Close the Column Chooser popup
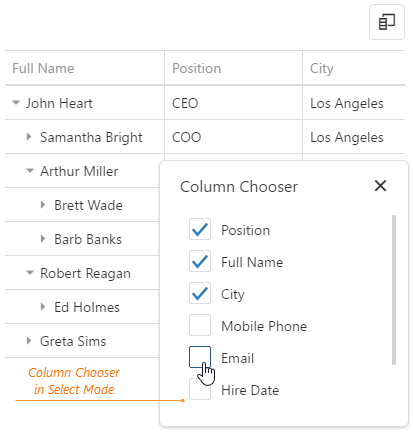The height and width of the screenshot is (432, 413). coord(380,186)
